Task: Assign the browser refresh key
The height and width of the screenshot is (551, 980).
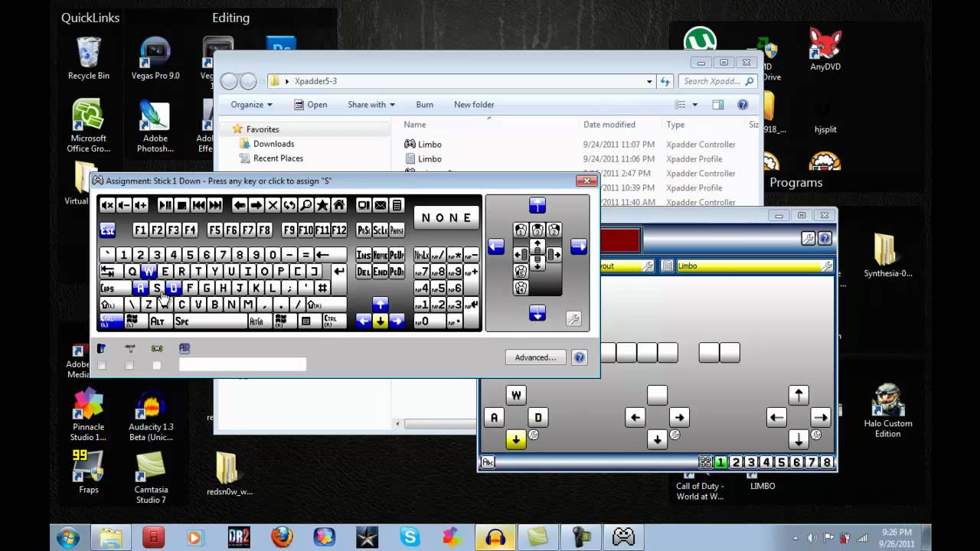Action: tap(289, 205)
